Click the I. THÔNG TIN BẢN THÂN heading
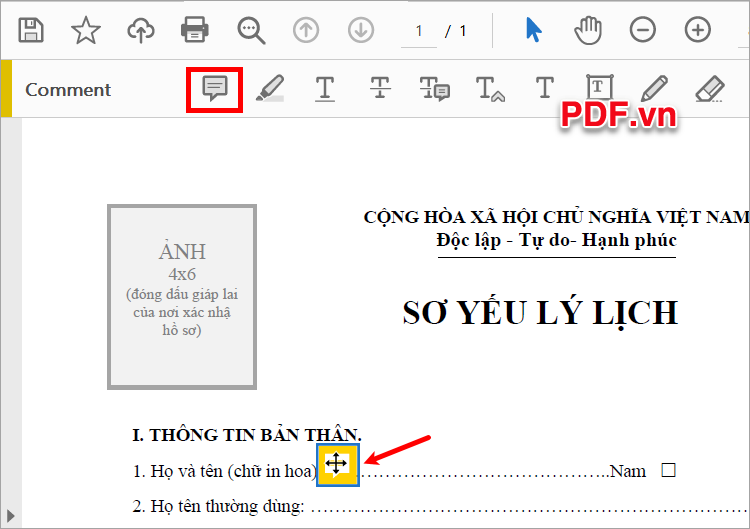The width and height of the screenshot is (750, 529). (247, 435)
